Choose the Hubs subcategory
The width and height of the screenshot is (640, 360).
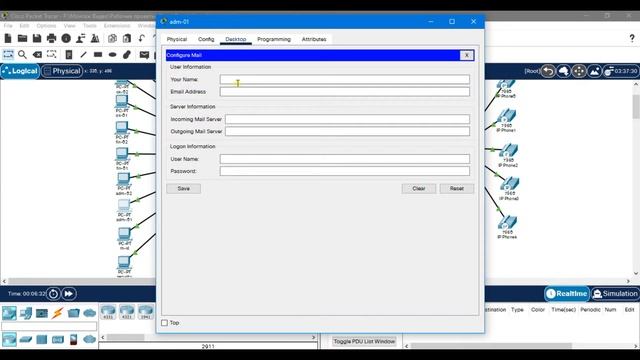tap(42, 339)
